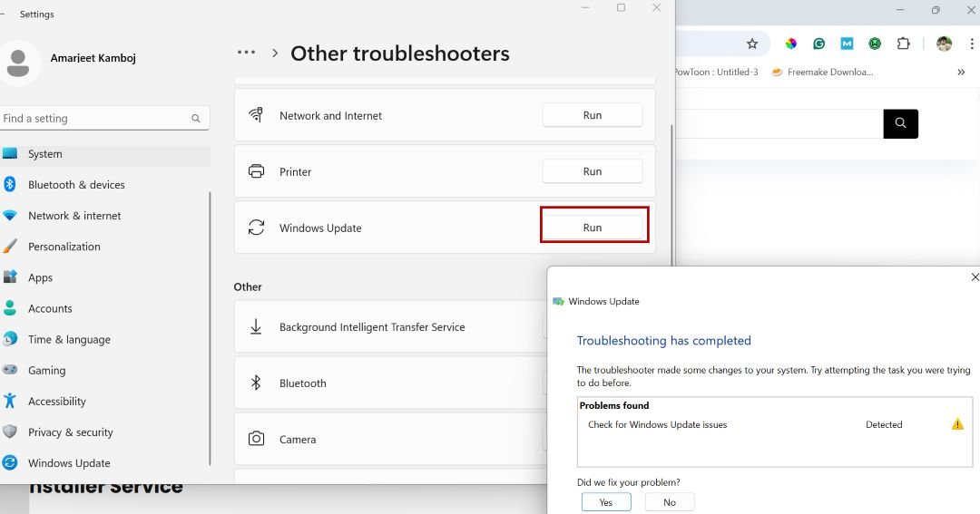Click the Gaming controller icon
The image size is (980, 514).
pyautogui.click(x=9, y=370)
